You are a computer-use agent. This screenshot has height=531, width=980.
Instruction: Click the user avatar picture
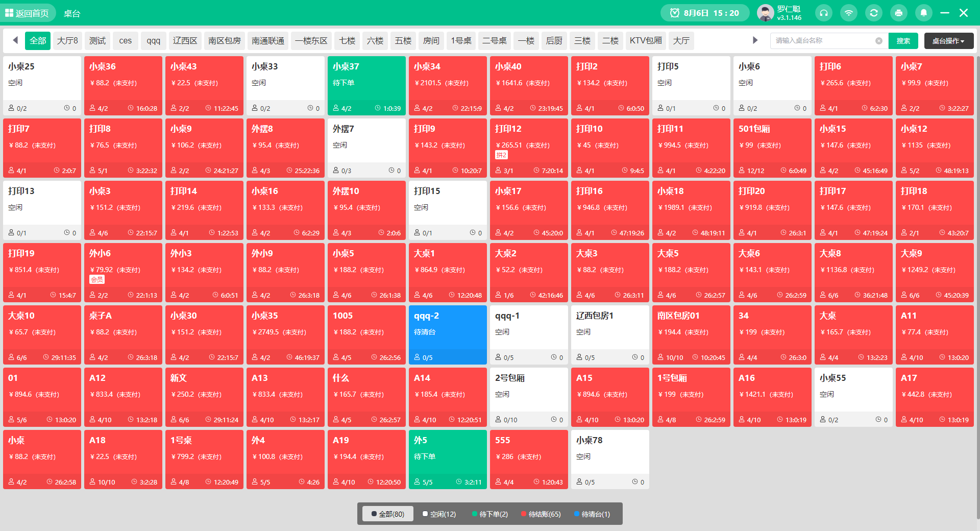tap(765, 13)
